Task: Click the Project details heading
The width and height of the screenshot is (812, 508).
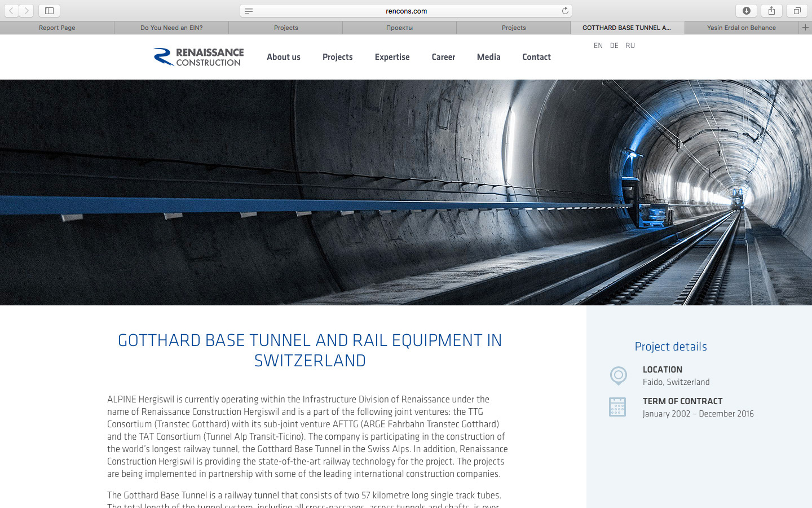Action: pos(670,347)
